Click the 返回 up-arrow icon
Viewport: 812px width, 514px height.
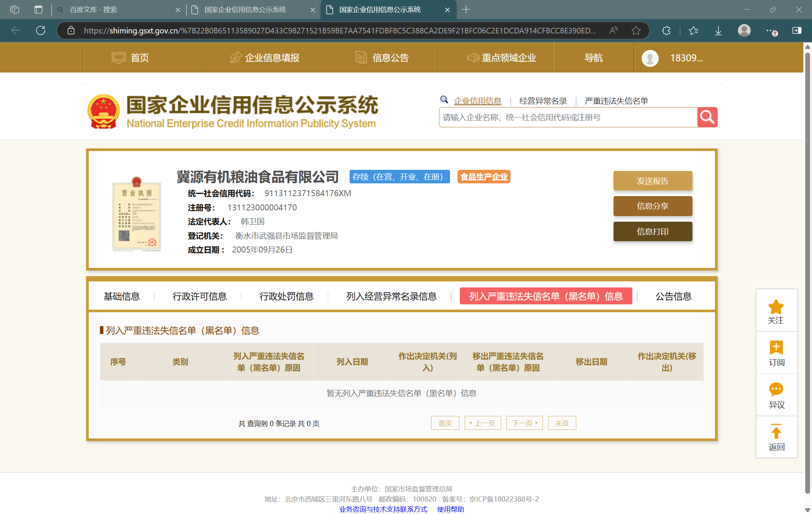(776, 432)
